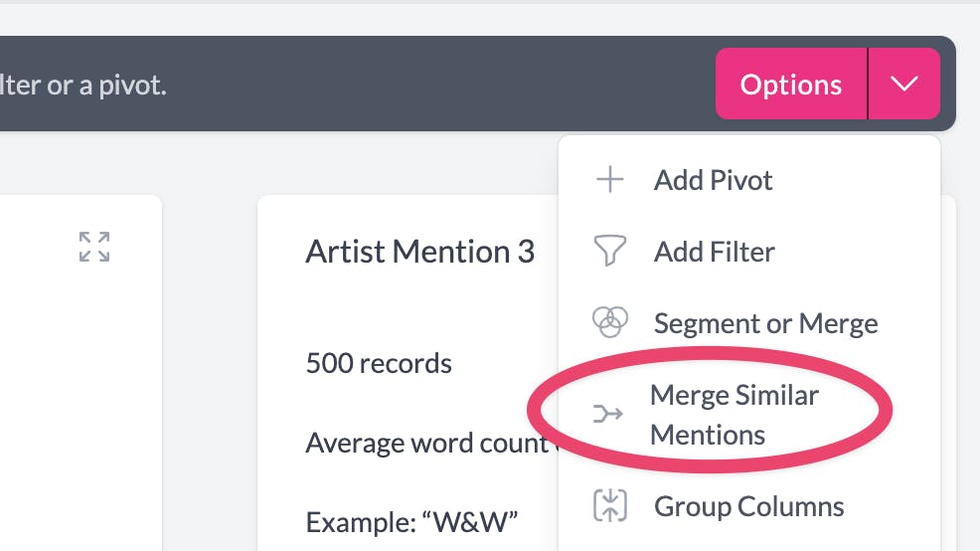Choose Add Filter from the menu
The height and width of the screenshot is (551, 980).
[x=714, y=252]
